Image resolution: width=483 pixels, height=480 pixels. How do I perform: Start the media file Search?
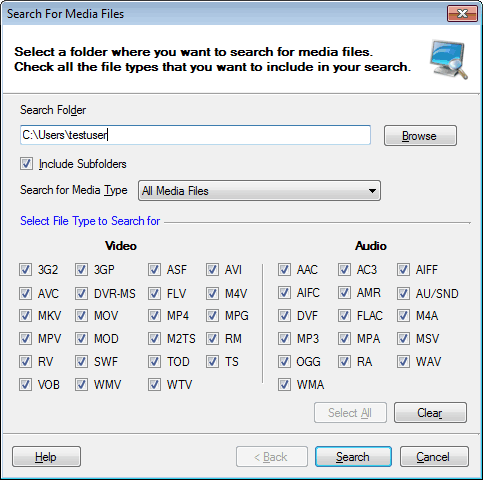(x=353, y=457)
